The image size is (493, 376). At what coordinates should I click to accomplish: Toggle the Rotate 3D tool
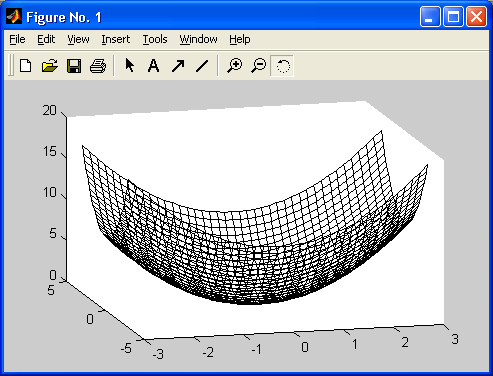coord(282,66)
